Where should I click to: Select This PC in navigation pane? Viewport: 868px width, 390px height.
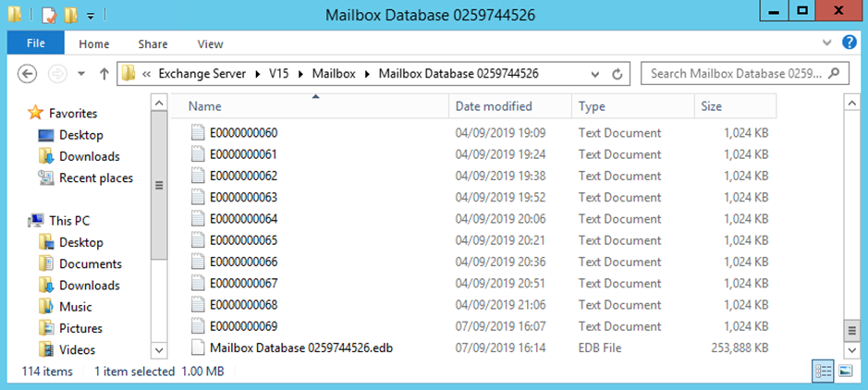click(x=69, y=221)
